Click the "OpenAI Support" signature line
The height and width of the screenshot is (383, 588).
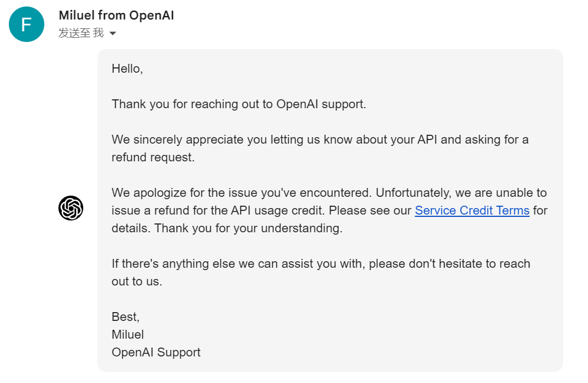[156, 352]
